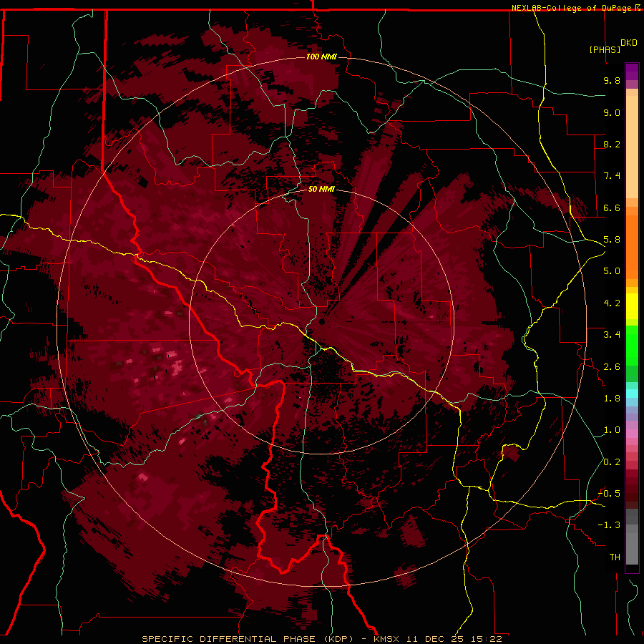Click the 6.6 value on the color scale
Image resolution: width=644 pixels, height=644 pixels.
point(612,208)
